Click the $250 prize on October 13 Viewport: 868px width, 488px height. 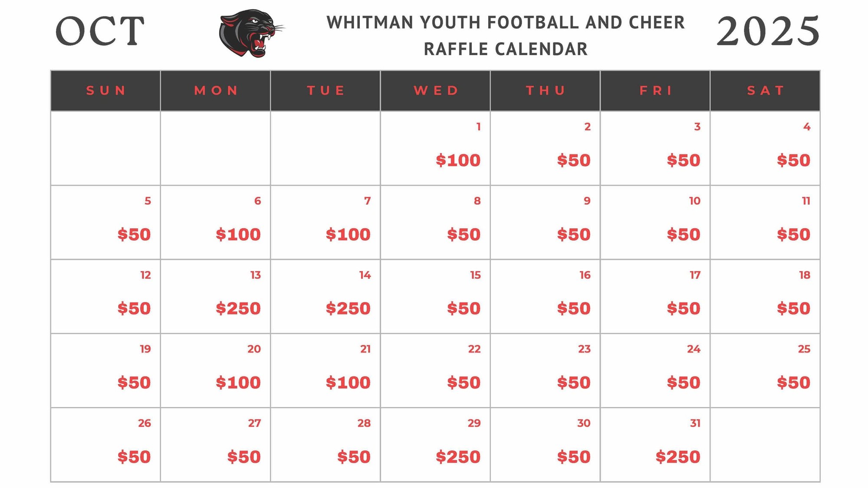238,308
